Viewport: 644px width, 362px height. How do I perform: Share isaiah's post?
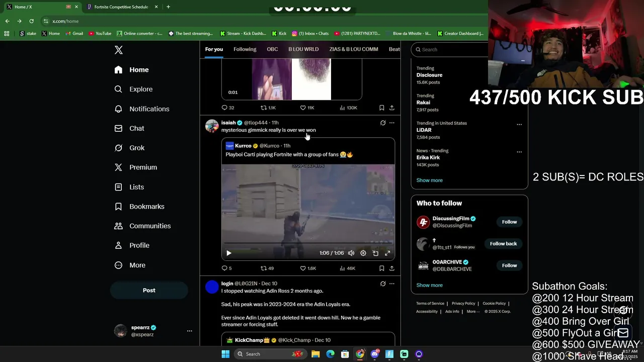[392, 268]
